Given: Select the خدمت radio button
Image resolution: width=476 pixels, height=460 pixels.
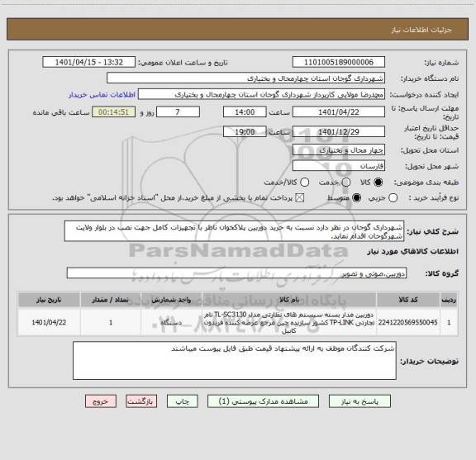Looking at the screenshot, I should pyautogui.click(x=346, y=182).
